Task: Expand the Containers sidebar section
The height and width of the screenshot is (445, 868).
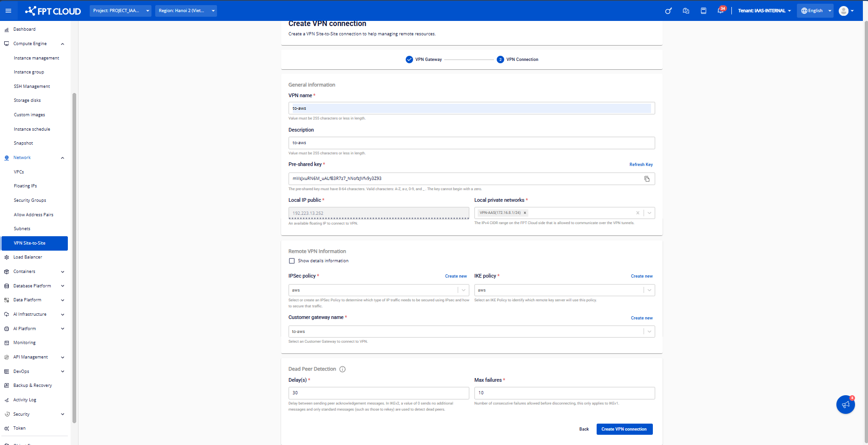Action: coord(34,272)
